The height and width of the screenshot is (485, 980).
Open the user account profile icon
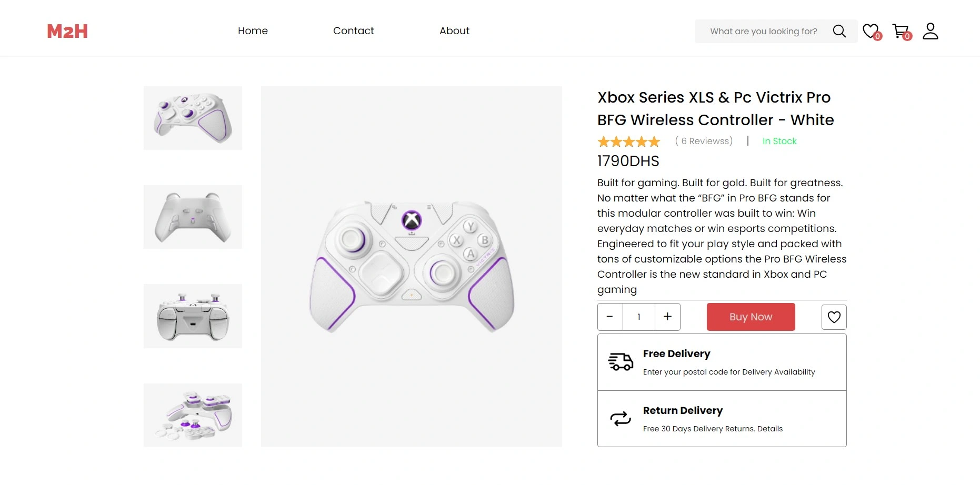[931, 31]
